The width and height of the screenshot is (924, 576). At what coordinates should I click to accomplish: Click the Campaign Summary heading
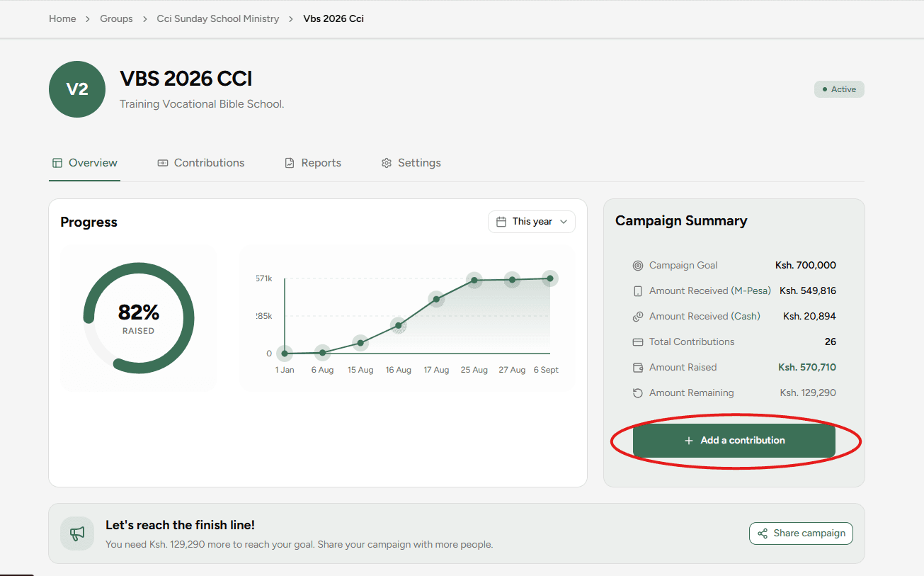[681, 221]
